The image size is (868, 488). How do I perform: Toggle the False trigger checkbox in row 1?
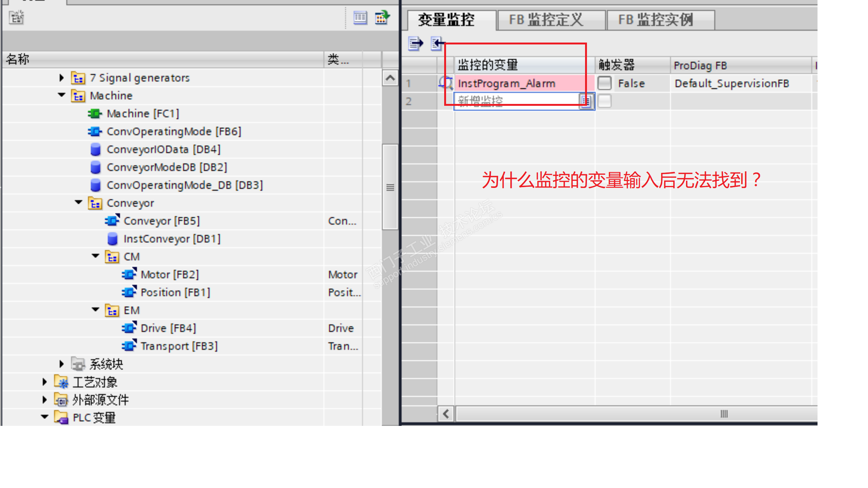click(x=604, y=83)
